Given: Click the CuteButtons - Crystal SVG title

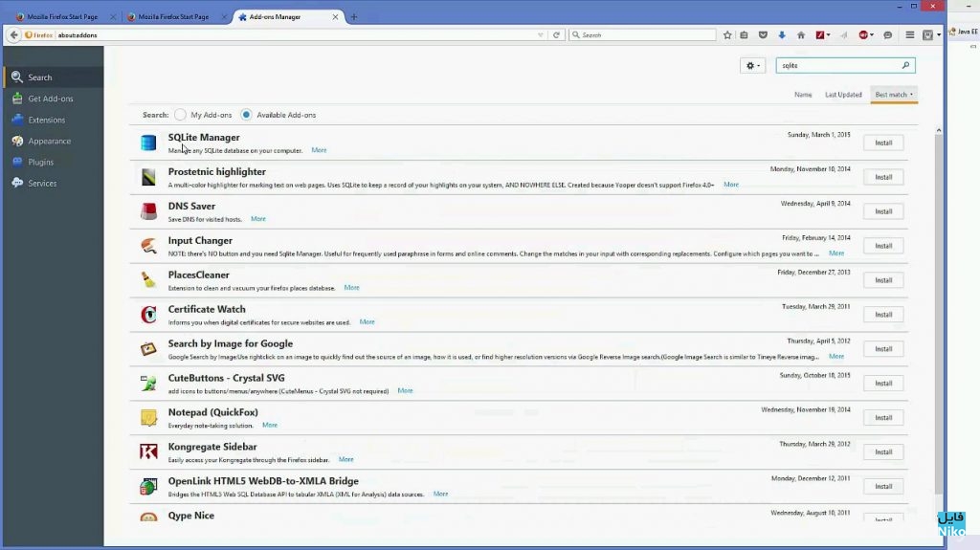Looking at the screenshot, I should pyautogui.click(x=226, y=378).
